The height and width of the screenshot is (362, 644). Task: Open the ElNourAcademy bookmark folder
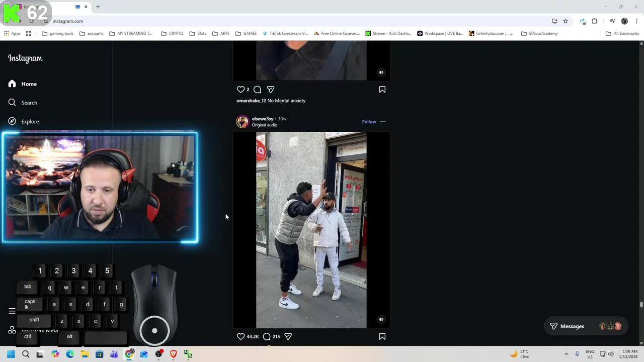click(539, 34)
